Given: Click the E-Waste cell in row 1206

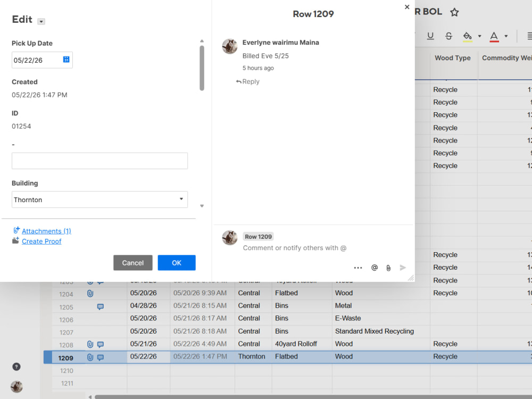Looking at the screenshot, I should 381,318.
